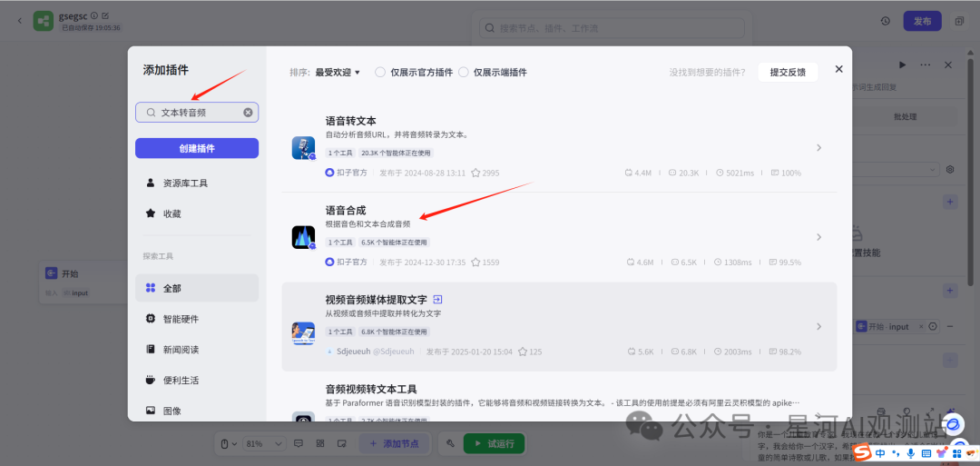Click the auto-layout grid icon in bottom toolbar
The height and width of the screenshot is (466, 980).
tap(320, 443)
